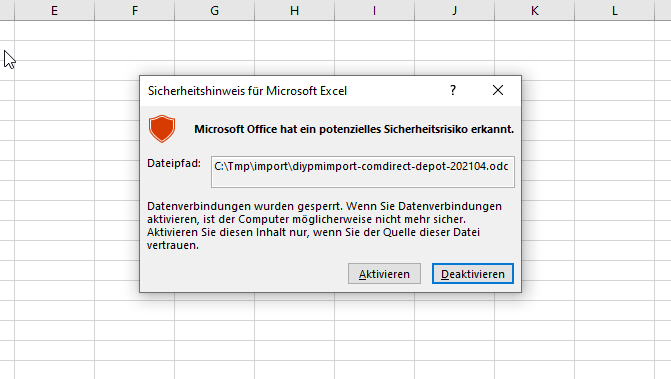Select column K header
The height and width of the screenshot is (379, 671).
click(534, 10)
